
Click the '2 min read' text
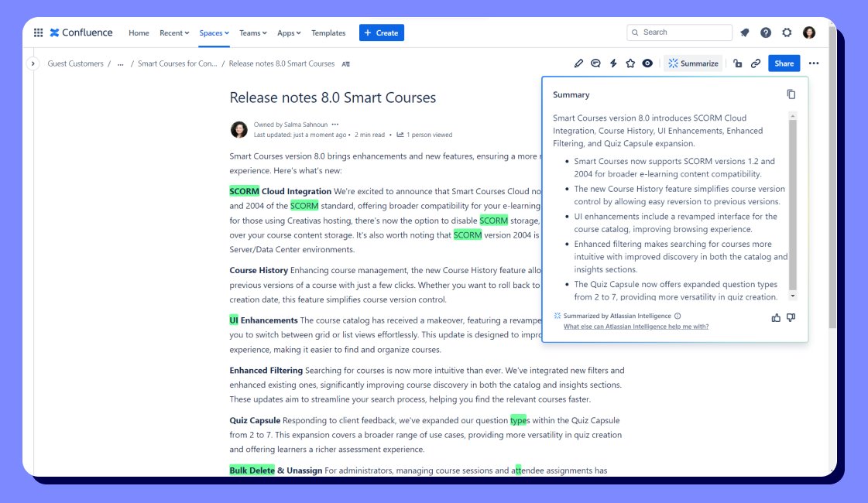(x=369, y=135)
